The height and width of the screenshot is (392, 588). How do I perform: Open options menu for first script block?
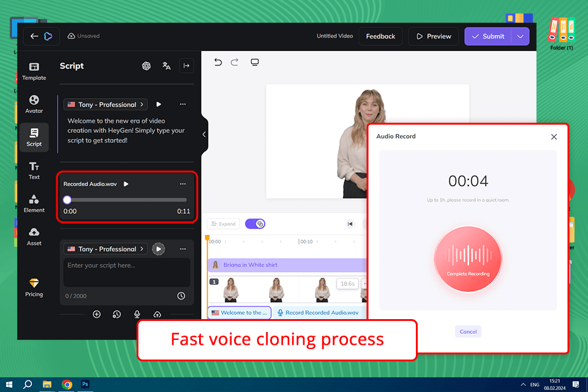[x=183, y=104]
